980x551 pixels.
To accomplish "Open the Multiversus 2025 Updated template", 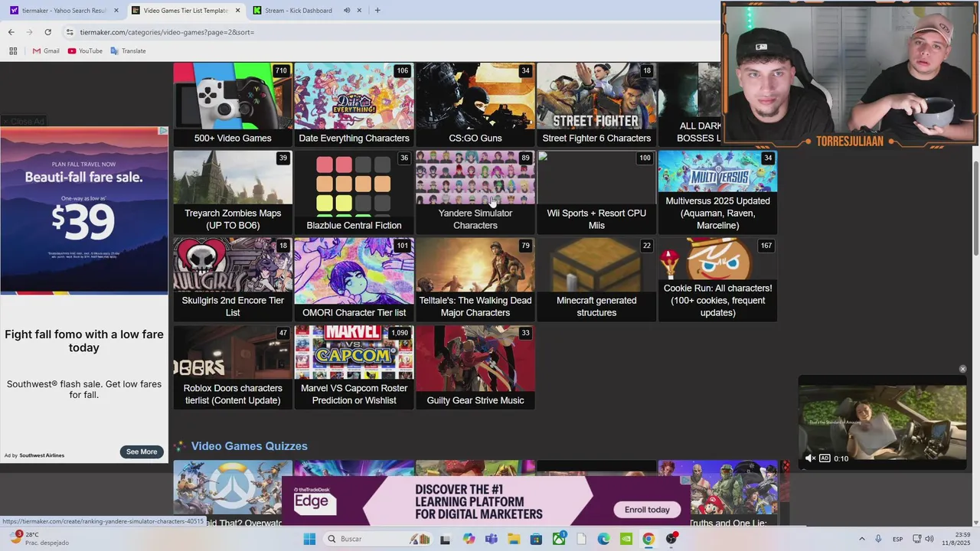I will coord(717,192).
